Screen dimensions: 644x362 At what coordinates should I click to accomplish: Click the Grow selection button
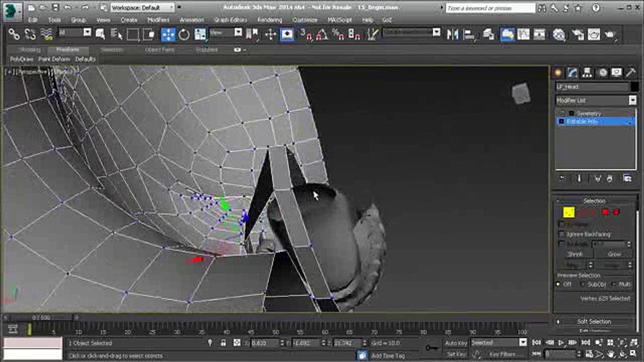point(614,254)
